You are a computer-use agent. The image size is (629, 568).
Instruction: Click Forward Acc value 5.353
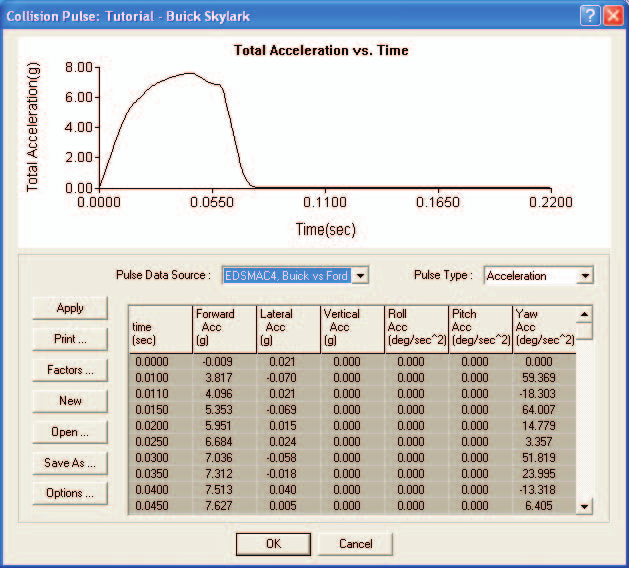point(225,410)
